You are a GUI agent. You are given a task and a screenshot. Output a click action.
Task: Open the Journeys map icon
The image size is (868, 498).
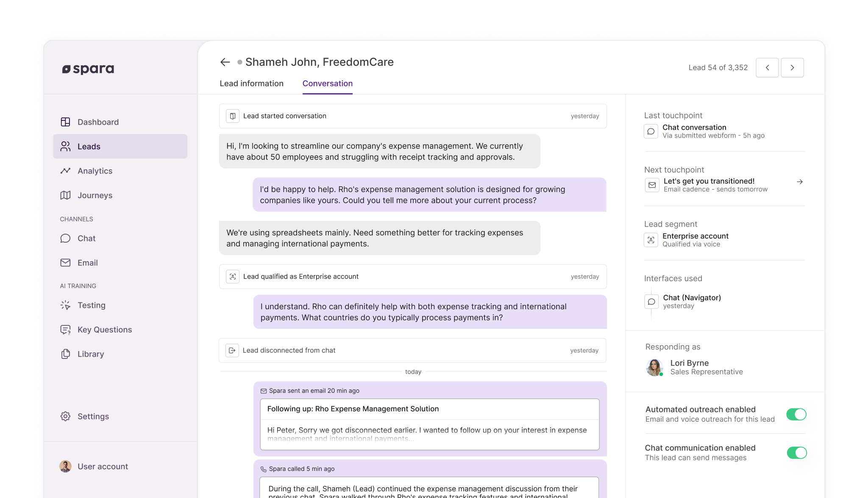click(65, 196)
